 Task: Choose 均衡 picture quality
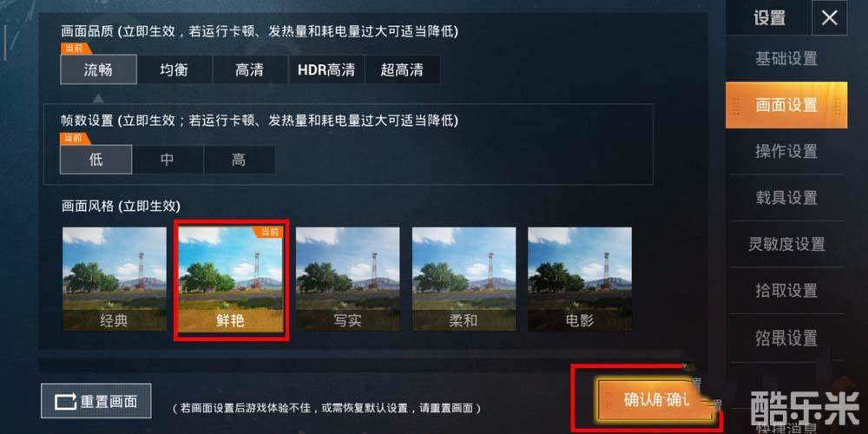click(174, 69)
